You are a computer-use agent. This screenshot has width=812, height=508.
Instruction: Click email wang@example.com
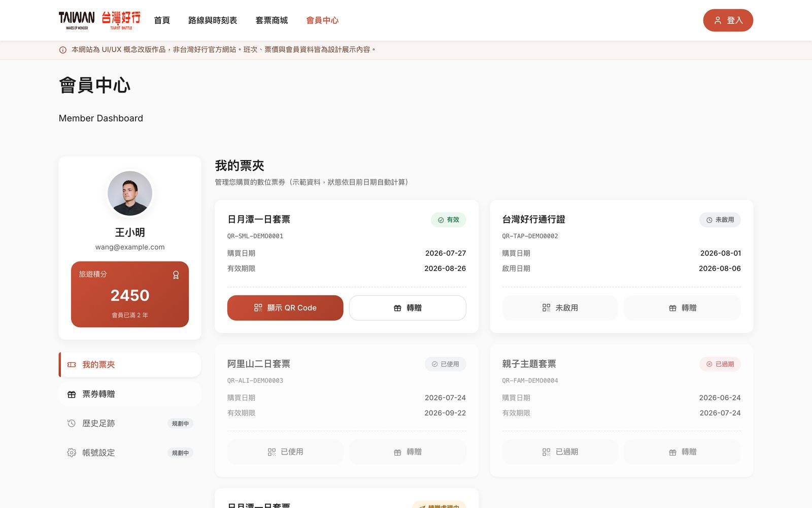[130, 247]
